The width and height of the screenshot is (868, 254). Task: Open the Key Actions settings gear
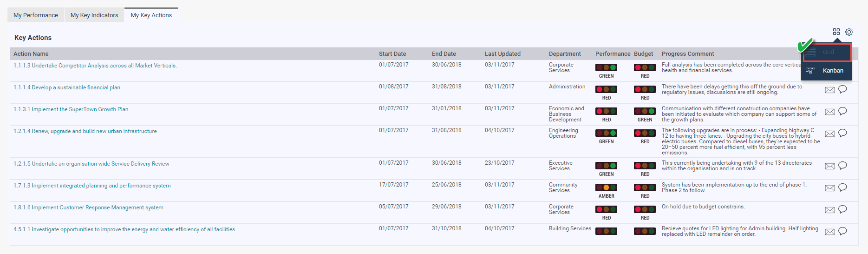coord(849,32)
